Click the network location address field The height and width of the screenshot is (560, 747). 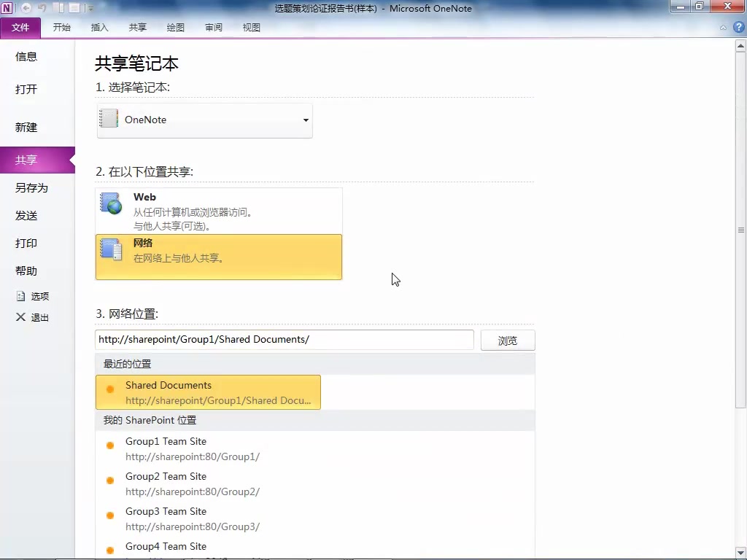tap(284, 340)
